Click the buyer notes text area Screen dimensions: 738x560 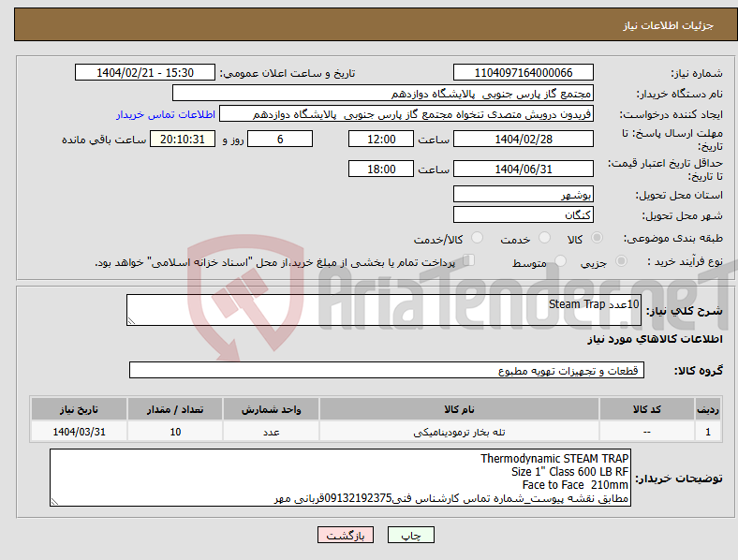point(340,478)
